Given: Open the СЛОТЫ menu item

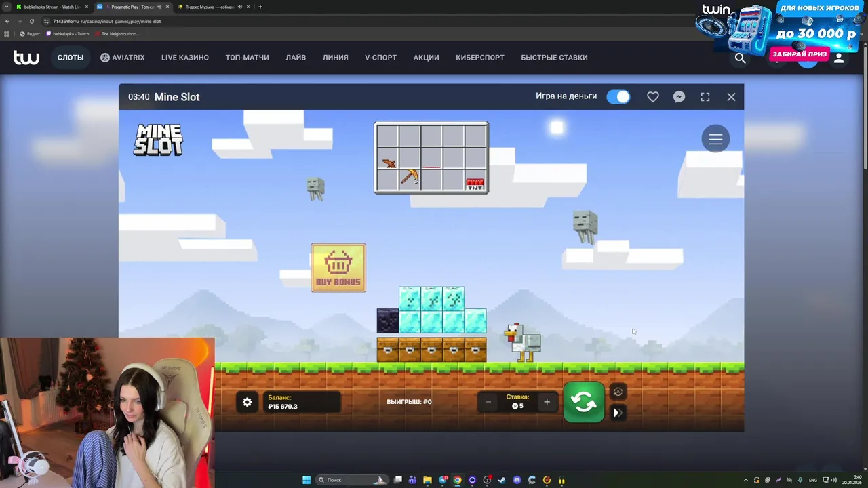Looking at the screenshot, I should coord(71,58).
